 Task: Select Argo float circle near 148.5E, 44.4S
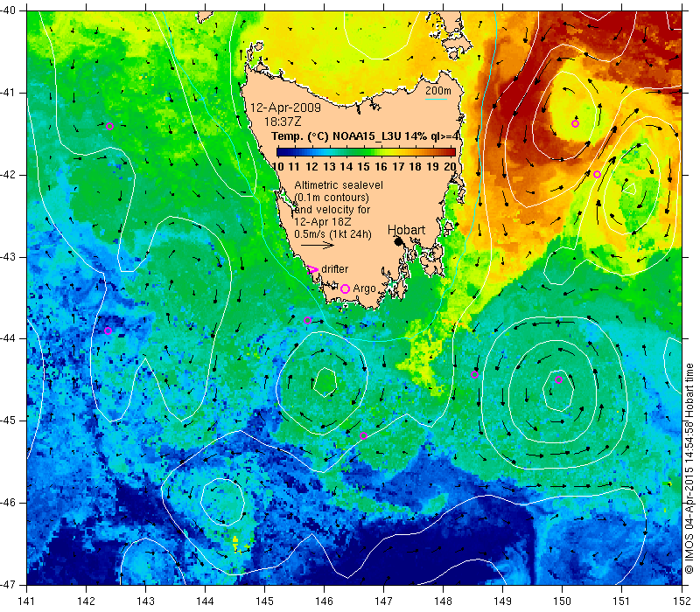pos(474,375)
